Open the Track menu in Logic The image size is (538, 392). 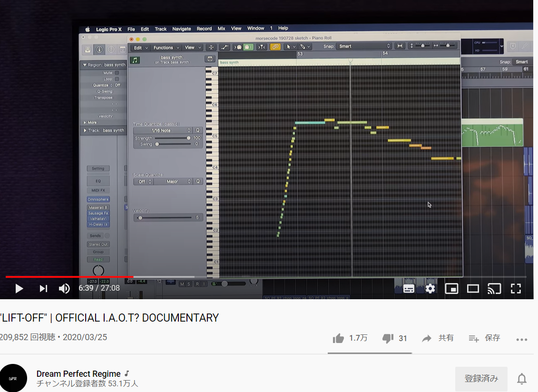tap(161, 29)
